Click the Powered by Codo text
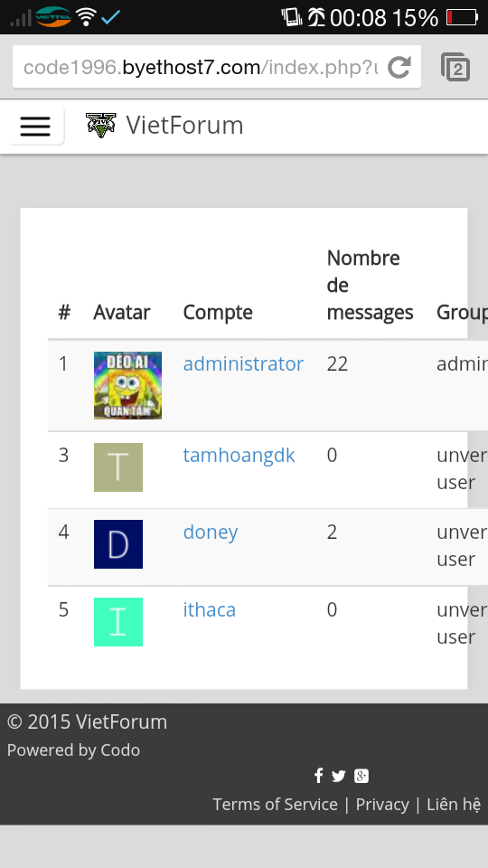This screenshot has height=868, width=488. click(x=73, y=750)
